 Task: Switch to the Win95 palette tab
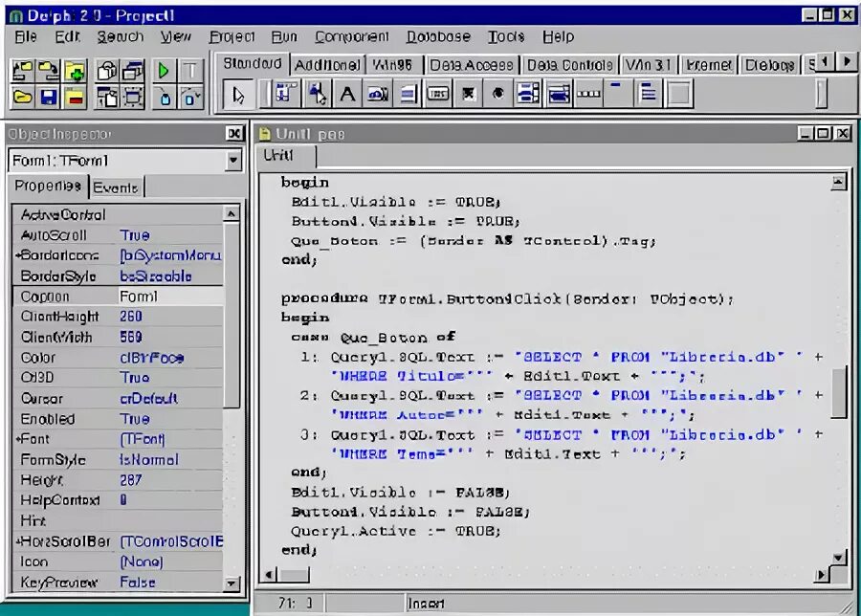click(x=394, y=65)
